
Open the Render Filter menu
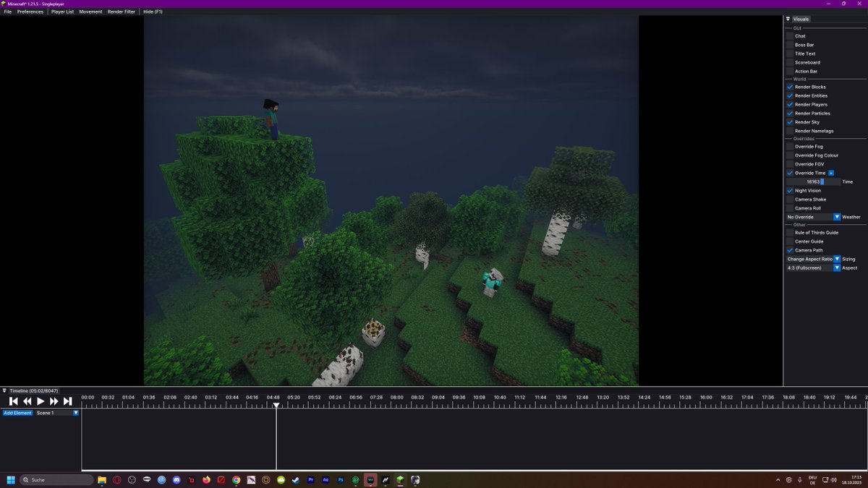(x=122, y=12)
